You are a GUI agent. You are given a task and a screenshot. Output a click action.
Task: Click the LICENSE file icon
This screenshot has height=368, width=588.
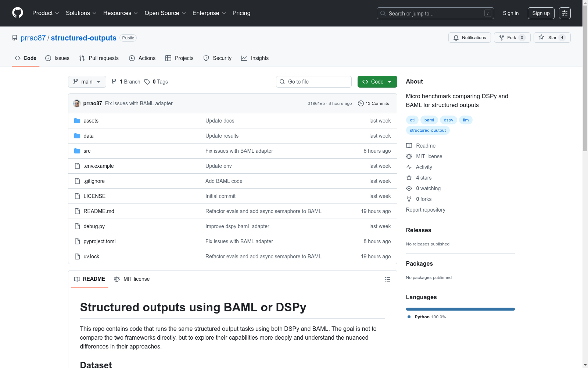click(x=77, y=196)
